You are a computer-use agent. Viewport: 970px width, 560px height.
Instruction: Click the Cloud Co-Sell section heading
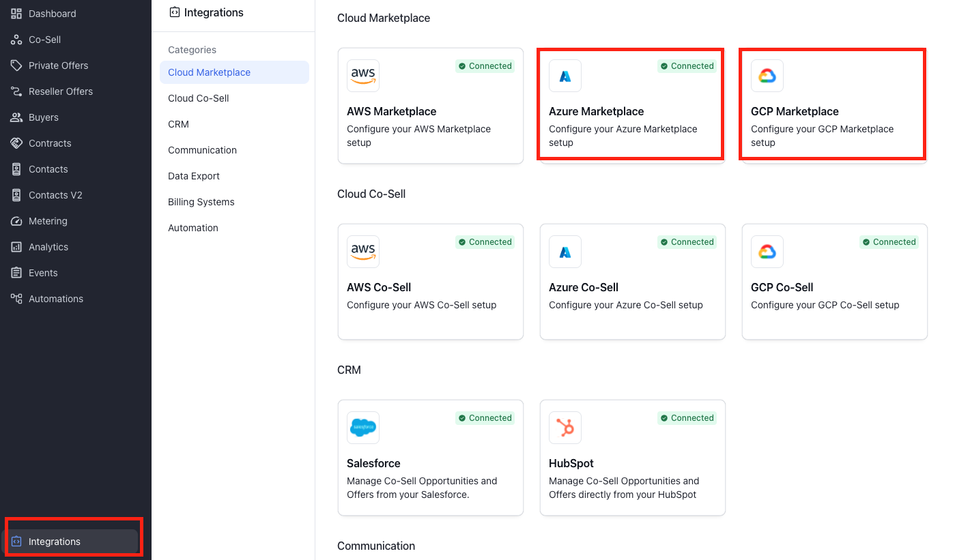371,194
